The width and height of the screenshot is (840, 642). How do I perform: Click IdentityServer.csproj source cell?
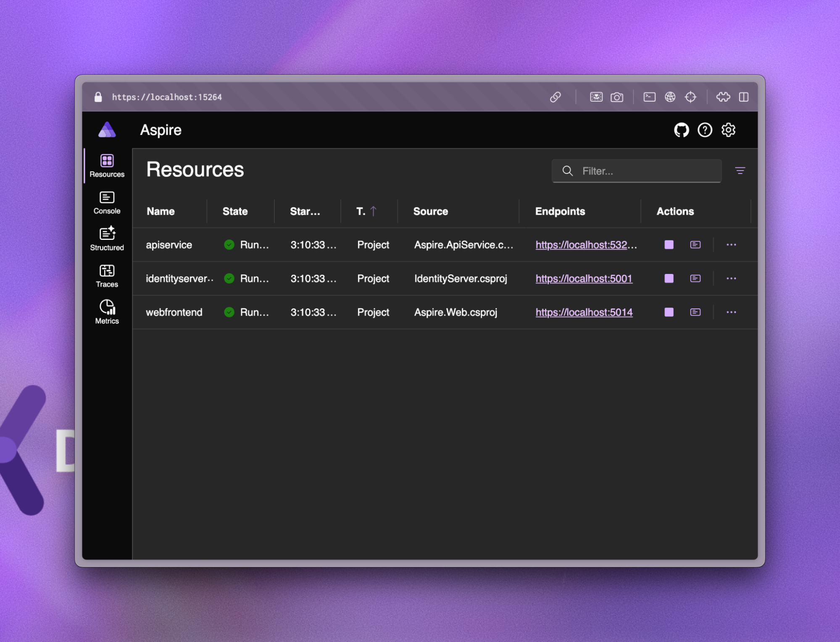pos(460,279)
